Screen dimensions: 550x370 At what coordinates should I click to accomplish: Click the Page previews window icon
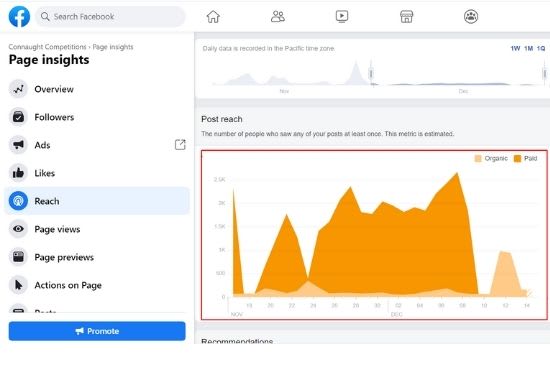click(18, 257)
